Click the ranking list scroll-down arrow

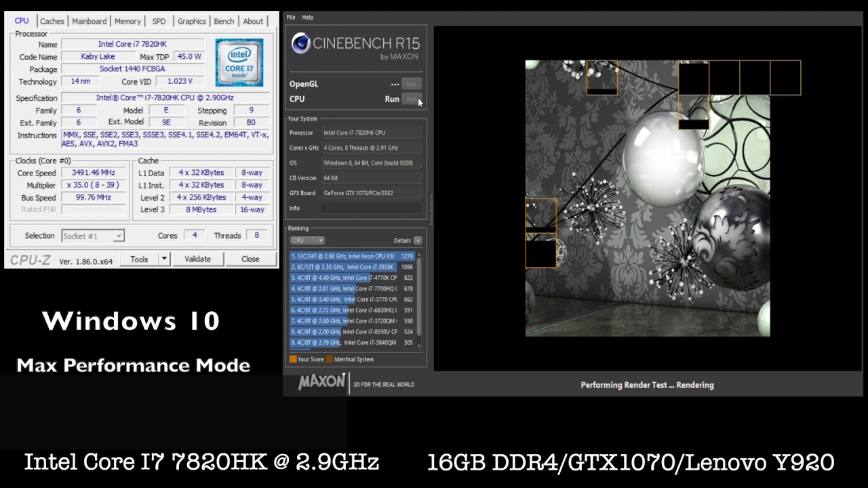(419, 346)
